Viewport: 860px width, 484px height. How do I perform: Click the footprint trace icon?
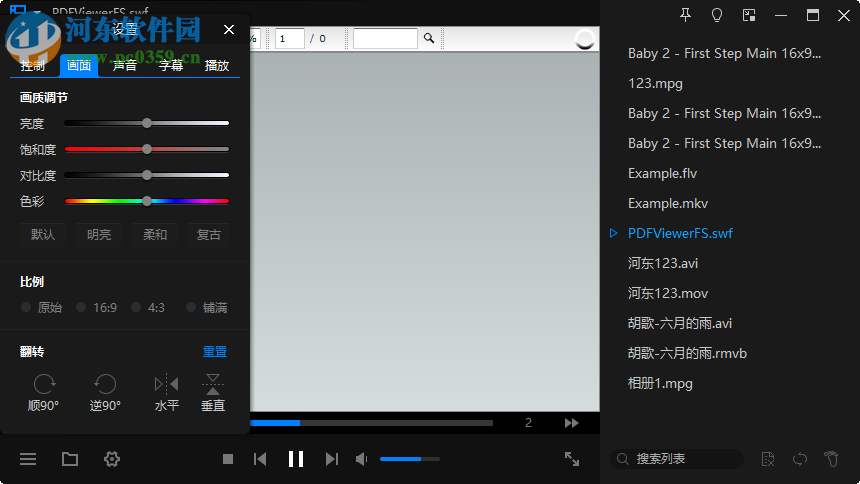(831, 459)
